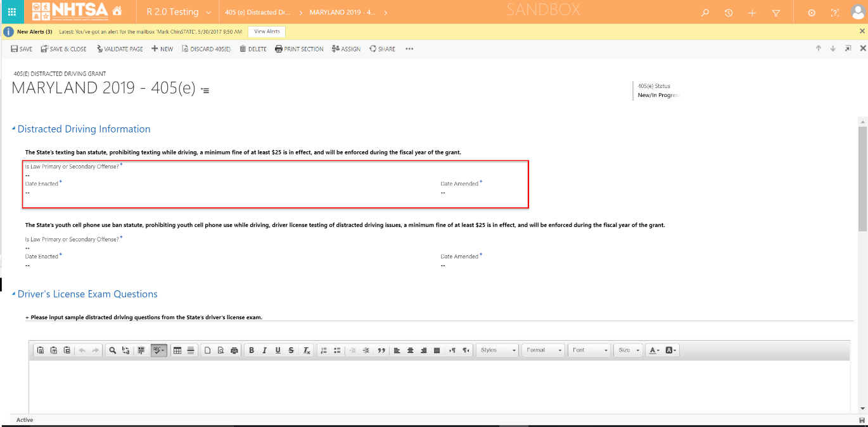The width and height of the screenshot is (868, 427).
Task: Collapse the Distracted Driving Information section
Action: tap(14, 129)
